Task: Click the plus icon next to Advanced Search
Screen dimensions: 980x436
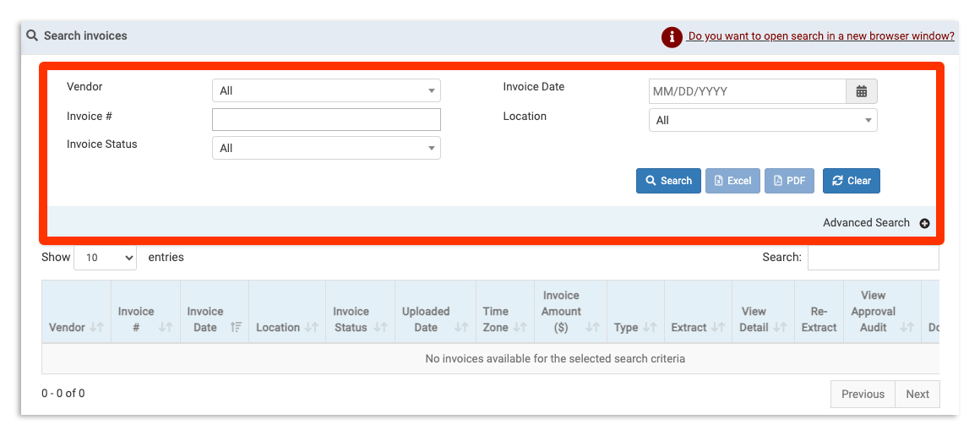Action: click(x=924, y=224)
